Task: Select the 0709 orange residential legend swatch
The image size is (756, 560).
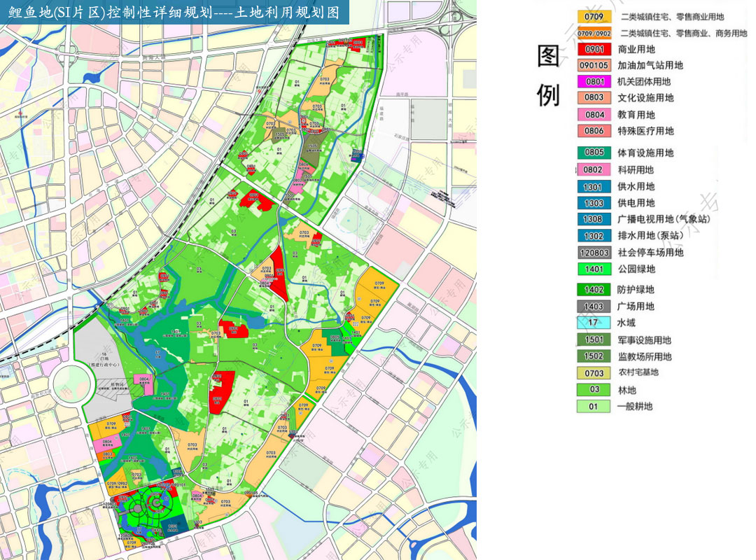Action: click(x=594, y=17)
